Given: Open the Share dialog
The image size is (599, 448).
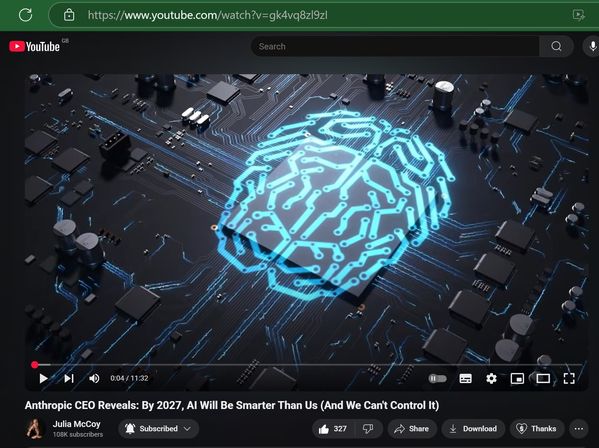Looking at the screenshot, I should [412, 429].
